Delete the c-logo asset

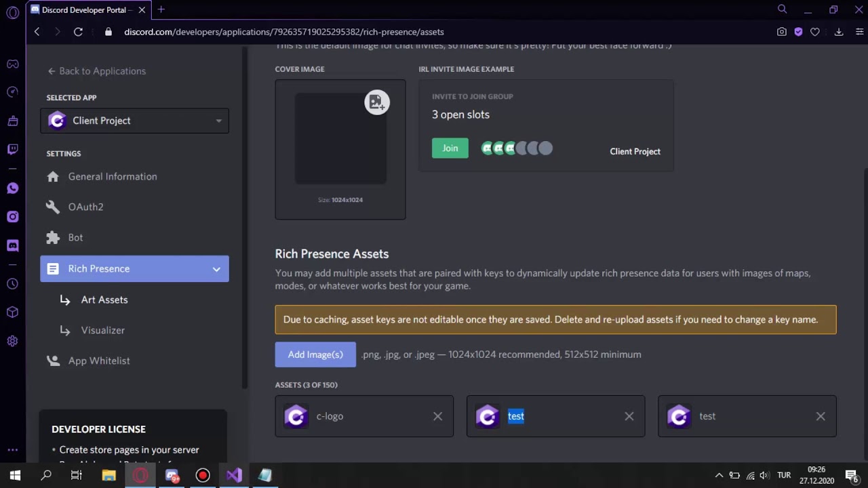437,416
